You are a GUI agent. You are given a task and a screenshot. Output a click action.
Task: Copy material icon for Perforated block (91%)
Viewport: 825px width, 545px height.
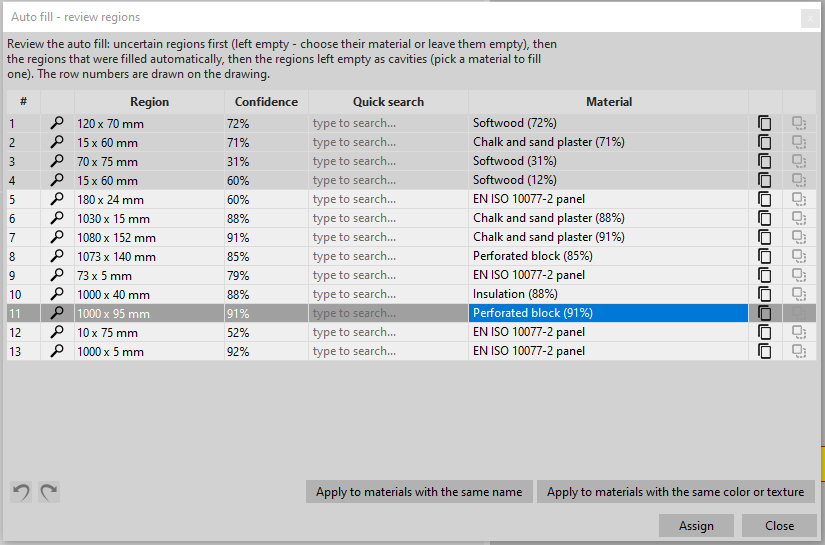pos(764,313)
